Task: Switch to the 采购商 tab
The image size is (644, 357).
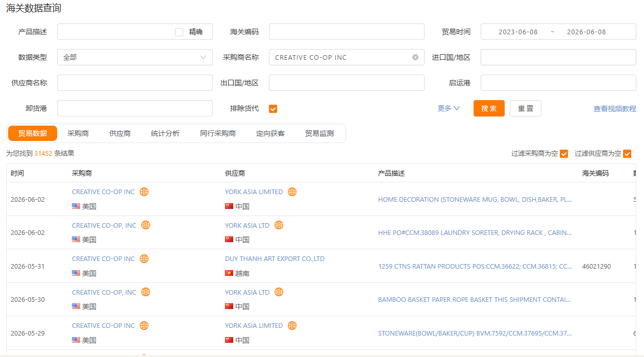Action: point(78,133)
